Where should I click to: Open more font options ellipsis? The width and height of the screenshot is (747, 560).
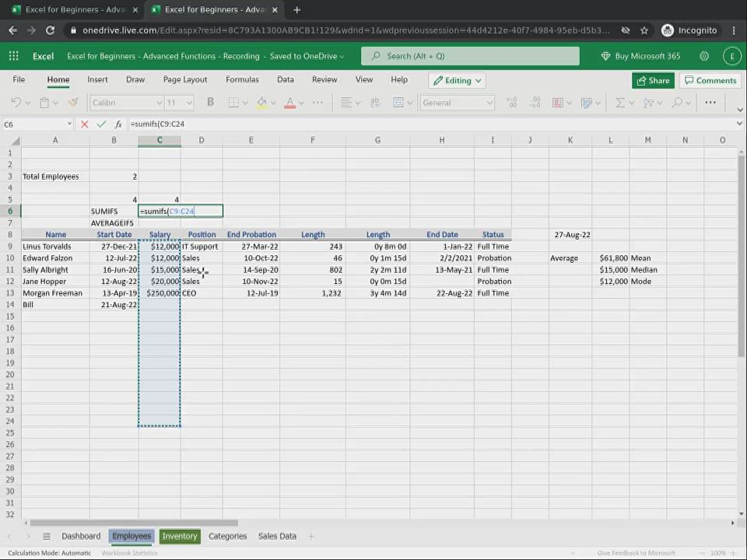317,103
